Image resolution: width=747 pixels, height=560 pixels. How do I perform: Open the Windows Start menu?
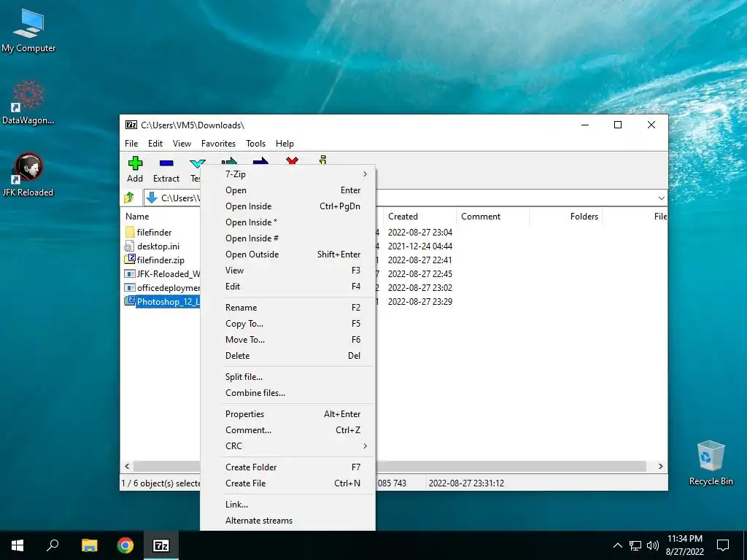(x=18, y=545)
